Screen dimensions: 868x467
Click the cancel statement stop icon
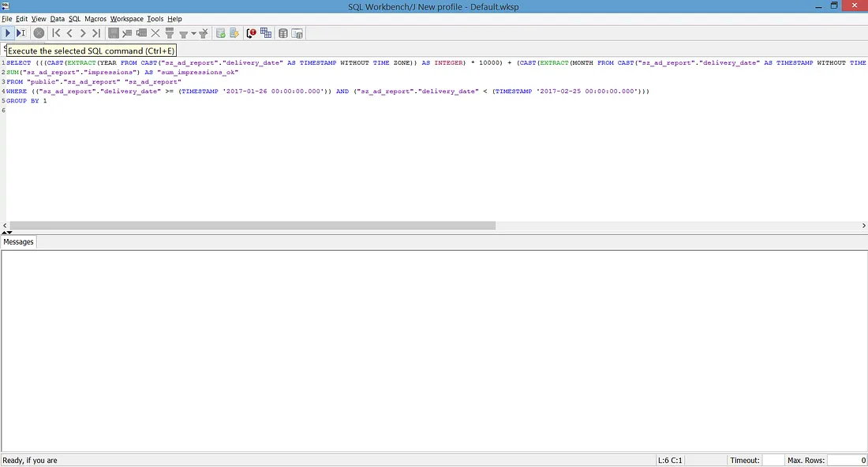39,33
